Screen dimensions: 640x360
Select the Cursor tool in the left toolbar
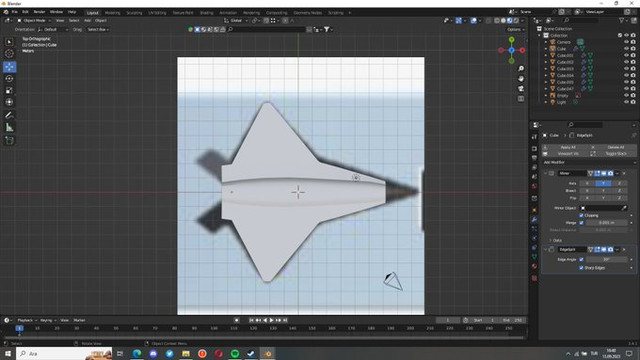tap(9, 53)
